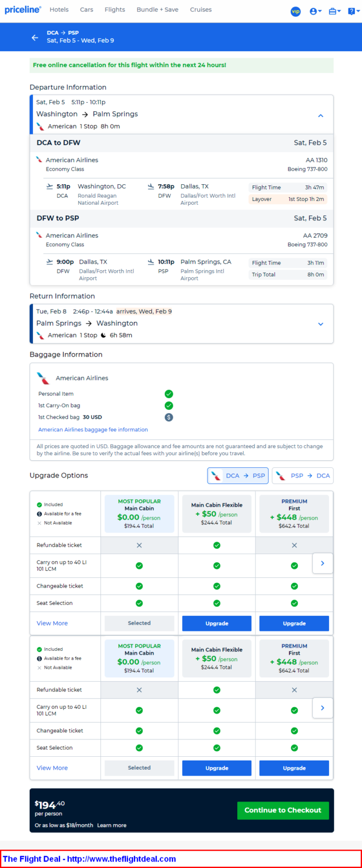
Task: Click the American Airlines logo in Baggage Information
Action: tap(43, 378)
